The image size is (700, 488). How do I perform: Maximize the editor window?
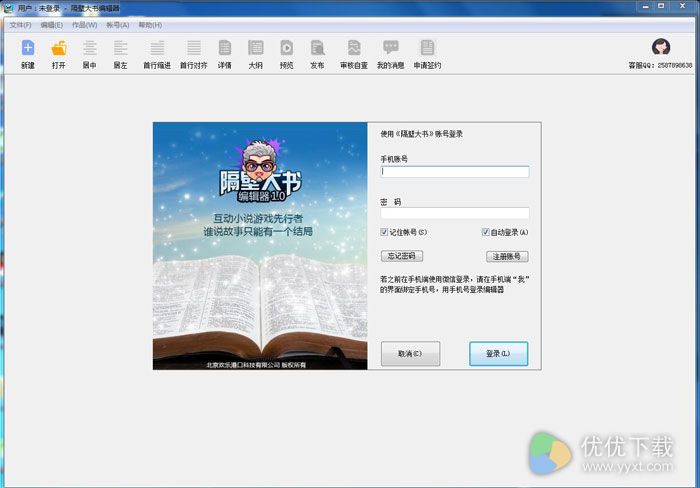click(x=661, y=6)
